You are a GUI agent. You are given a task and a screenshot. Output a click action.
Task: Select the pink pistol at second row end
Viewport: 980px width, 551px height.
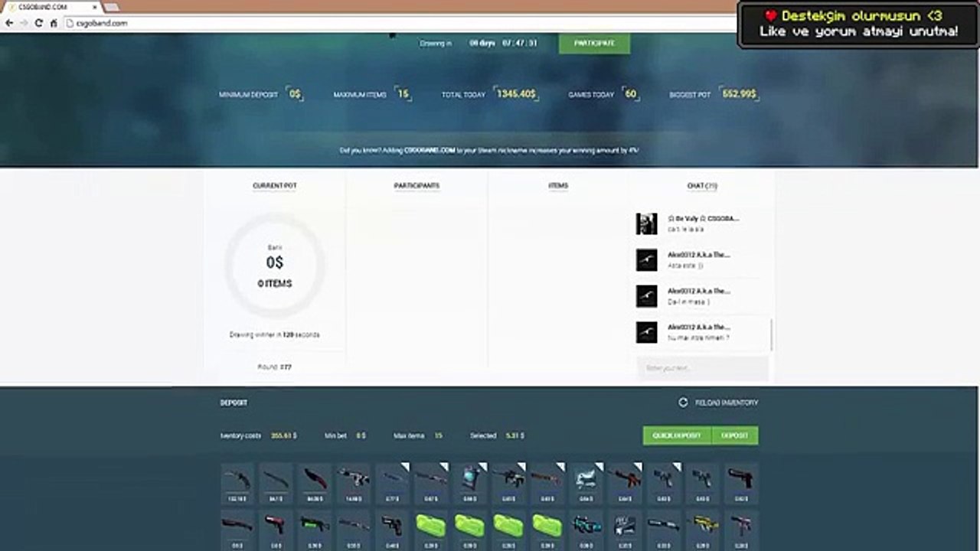point(742,530)
